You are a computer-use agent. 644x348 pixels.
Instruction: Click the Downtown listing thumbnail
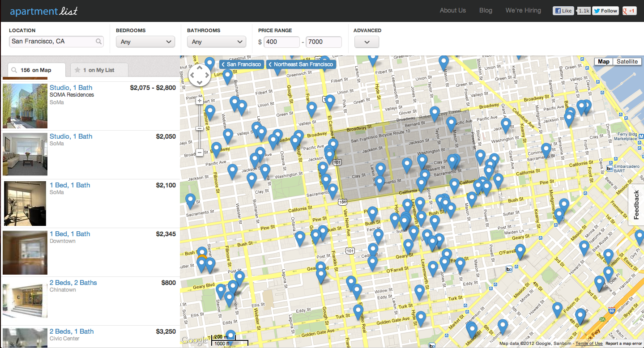coord(25,252)
